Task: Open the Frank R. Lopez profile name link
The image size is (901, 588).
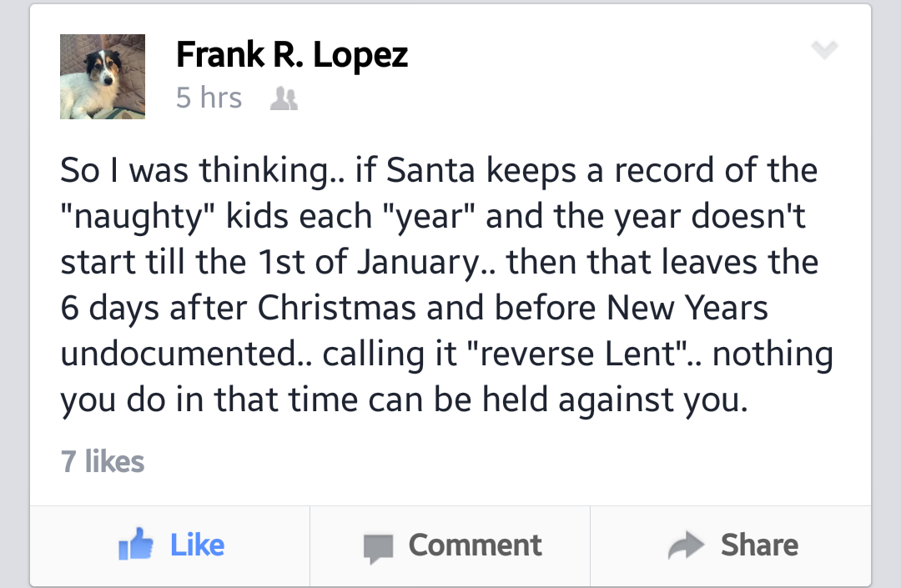Action: [292, 55]
